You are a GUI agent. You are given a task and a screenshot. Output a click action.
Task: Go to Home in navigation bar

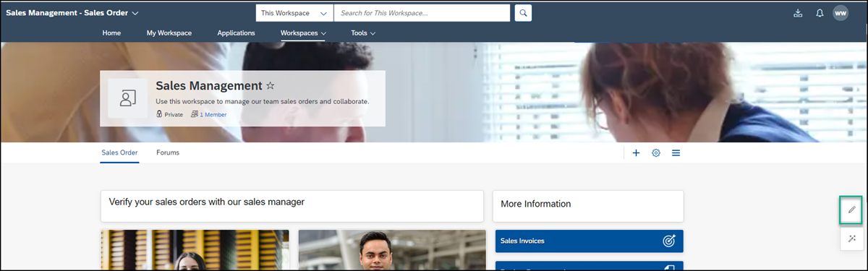click(x=111, y=33)
